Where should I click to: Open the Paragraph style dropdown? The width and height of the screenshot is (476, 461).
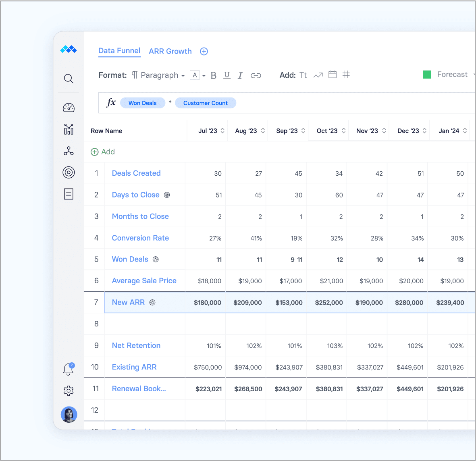163,75
